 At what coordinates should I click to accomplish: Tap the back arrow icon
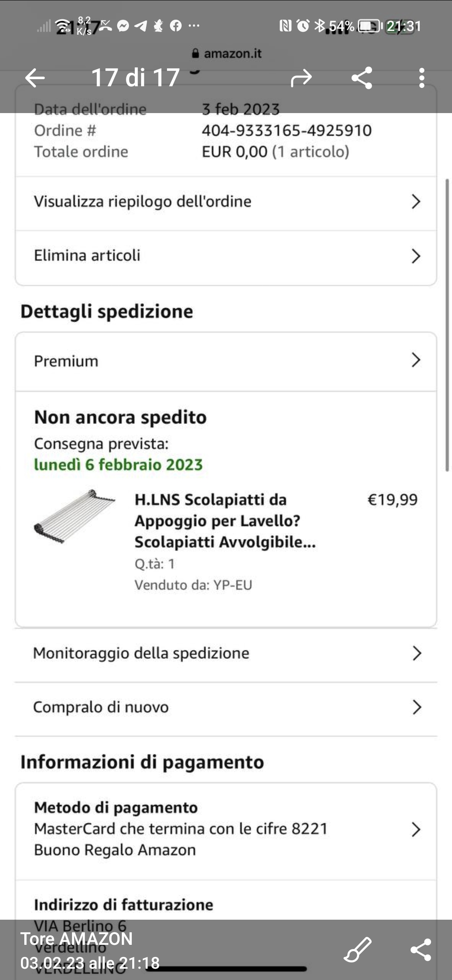click(35, 78)
